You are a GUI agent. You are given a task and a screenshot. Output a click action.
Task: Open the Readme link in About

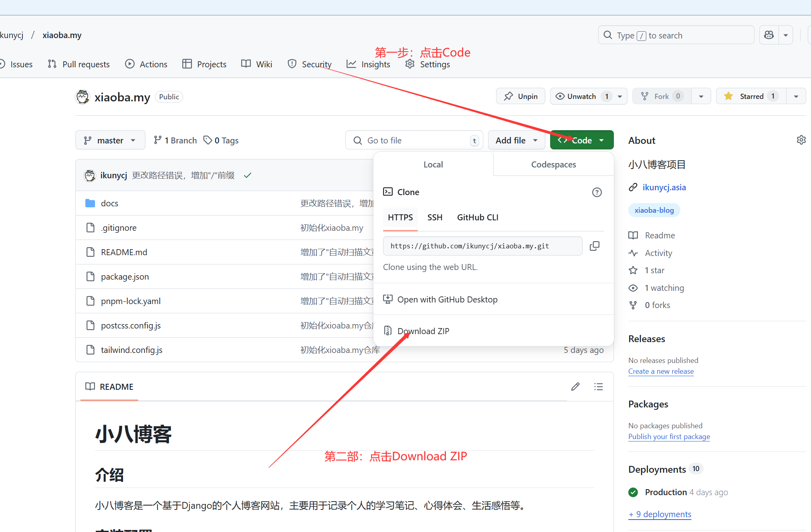(x=660, y=236)
